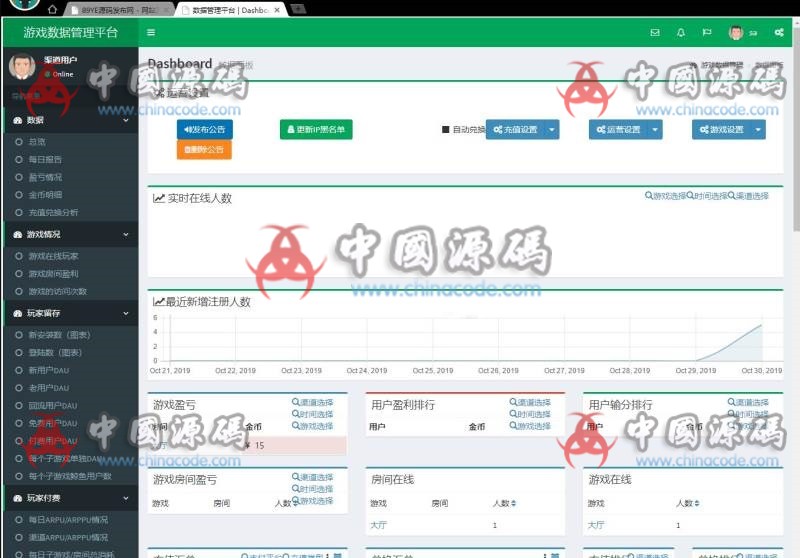Click the 运营设置 button
Image resolution: width=800 pixels, height=558 pixels.
[618, 130]
